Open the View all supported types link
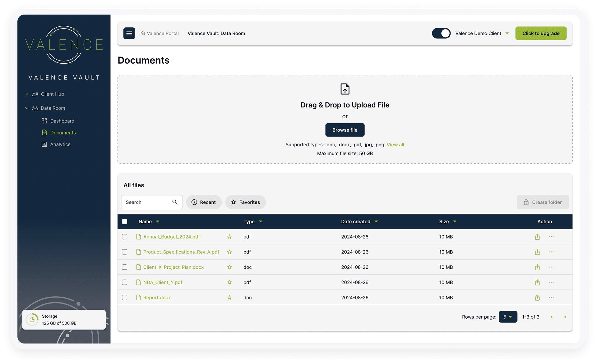This screenshot has height=364, width=597. pos(395,144)
